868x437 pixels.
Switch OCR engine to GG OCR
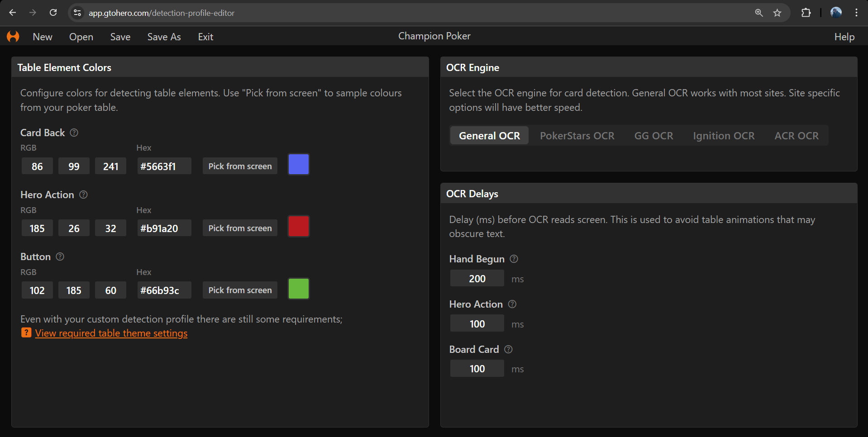pos(653,136)
